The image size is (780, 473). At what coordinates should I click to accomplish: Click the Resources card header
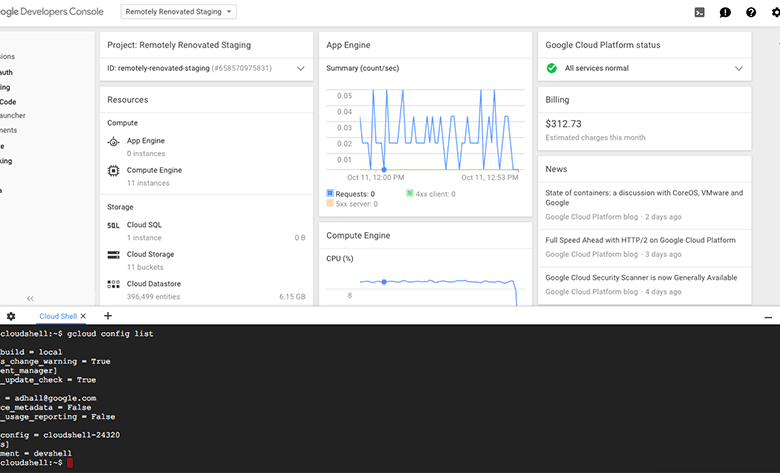(x=128, y=99)
